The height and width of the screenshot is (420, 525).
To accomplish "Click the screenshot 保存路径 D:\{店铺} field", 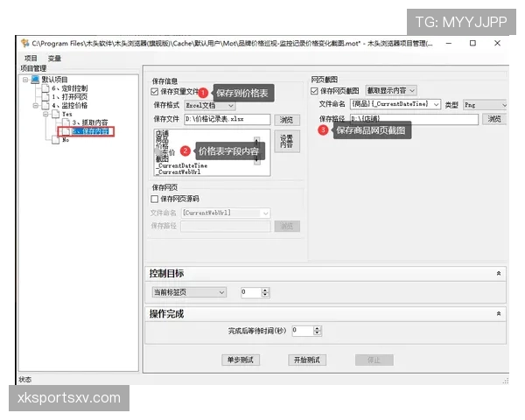I will (414, 119).
